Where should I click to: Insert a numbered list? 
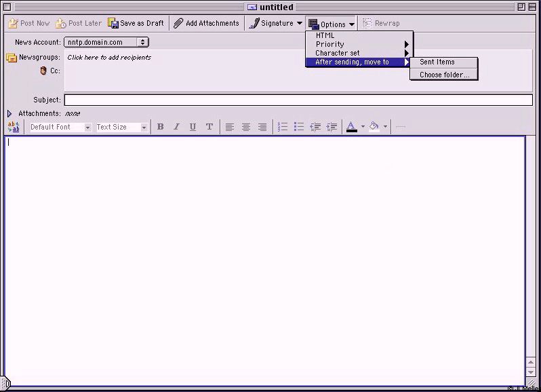283,127
